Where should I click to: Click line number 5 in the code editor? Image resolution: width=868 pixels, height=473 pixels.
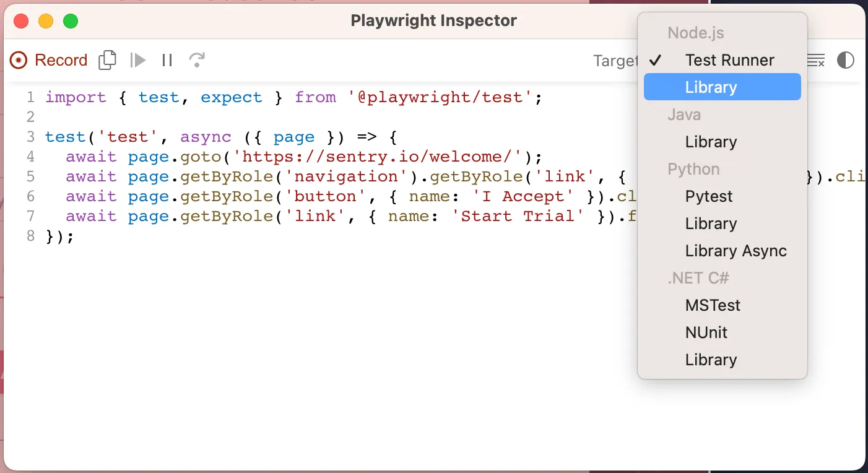pyautogui.click(x=30, y=176)
